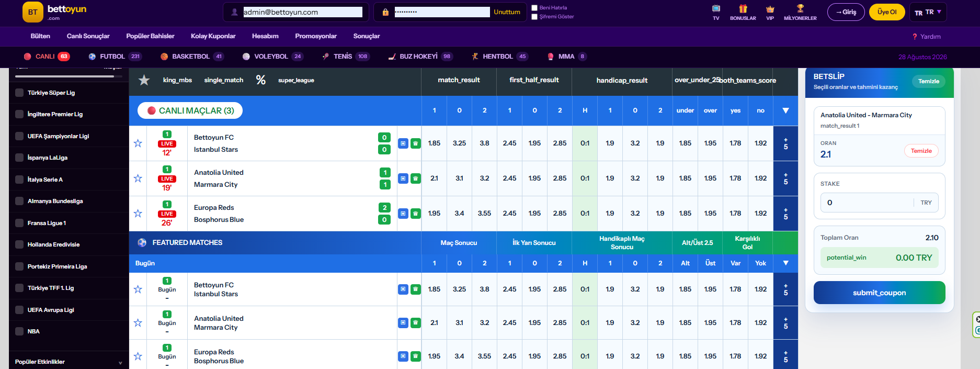Open blue stats icon for live Bettoyun FC match
Viewport: 980px width, 369px height.
coord(403,143)
